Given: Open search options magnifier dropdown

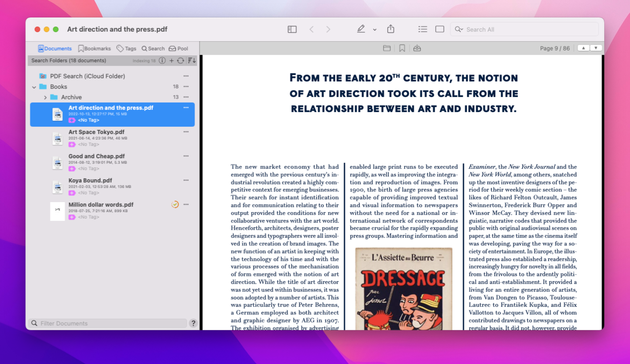Looking at the screenshot, I should click(459, 29).
